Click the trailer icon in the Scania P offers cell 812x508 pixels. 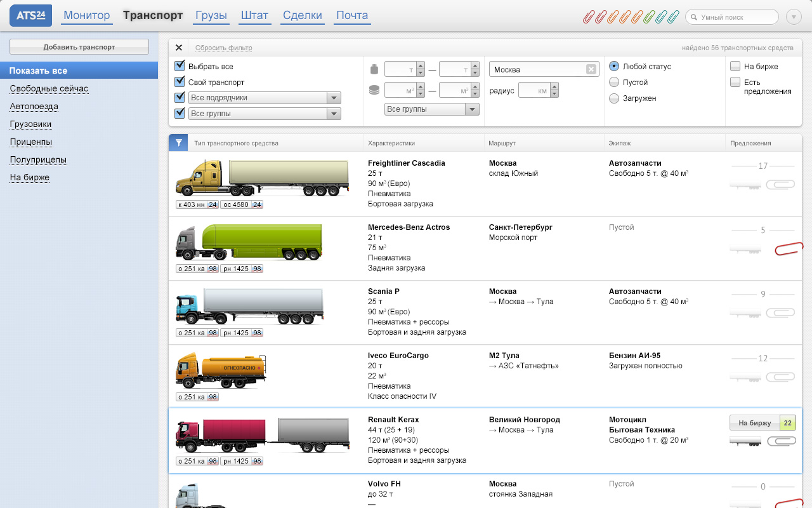click(x=745, y=313)
